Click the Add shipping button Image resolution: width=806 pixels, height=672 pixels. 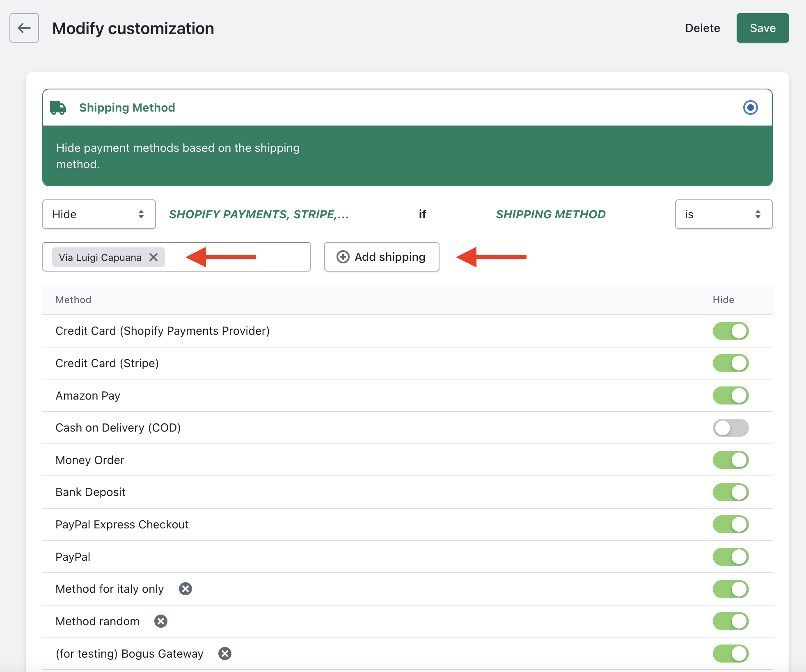[382, 257]
